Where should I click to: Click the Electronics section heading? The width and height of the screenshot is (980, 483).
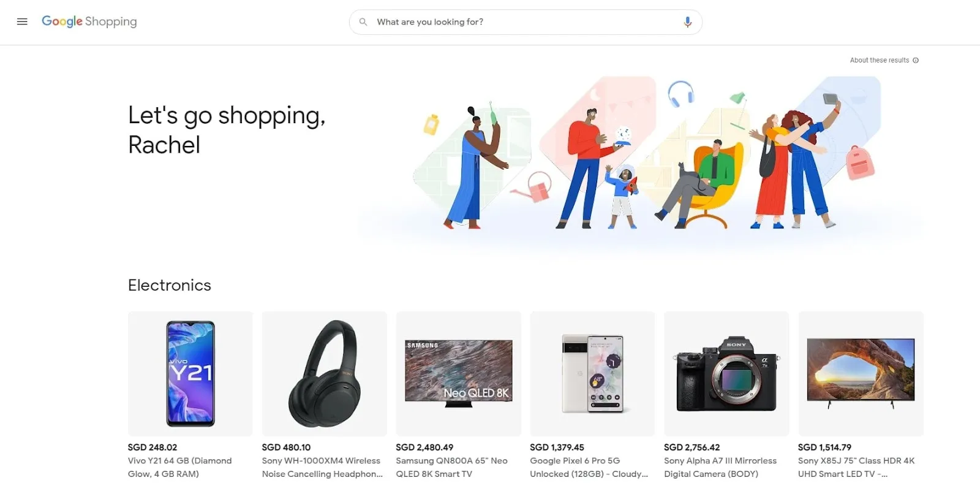(x=170, y=285)
